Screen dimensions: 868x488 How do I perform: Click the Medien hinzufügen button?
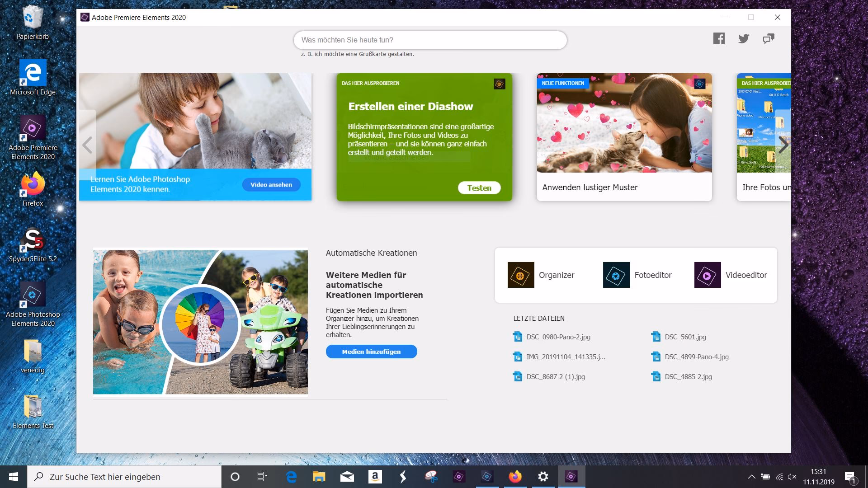pyautogui.click(x=371, y=352)
